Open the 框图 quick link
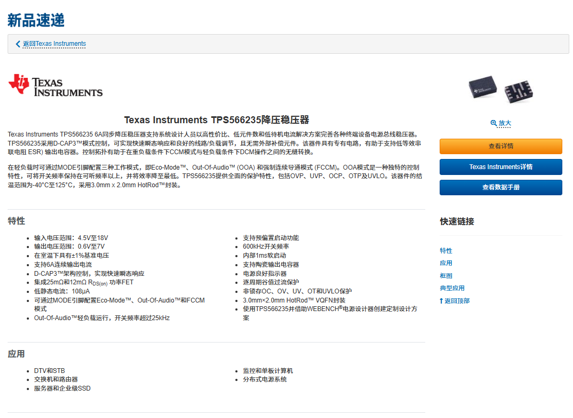This screenshot has height=418, width=573. pos(446,276)
